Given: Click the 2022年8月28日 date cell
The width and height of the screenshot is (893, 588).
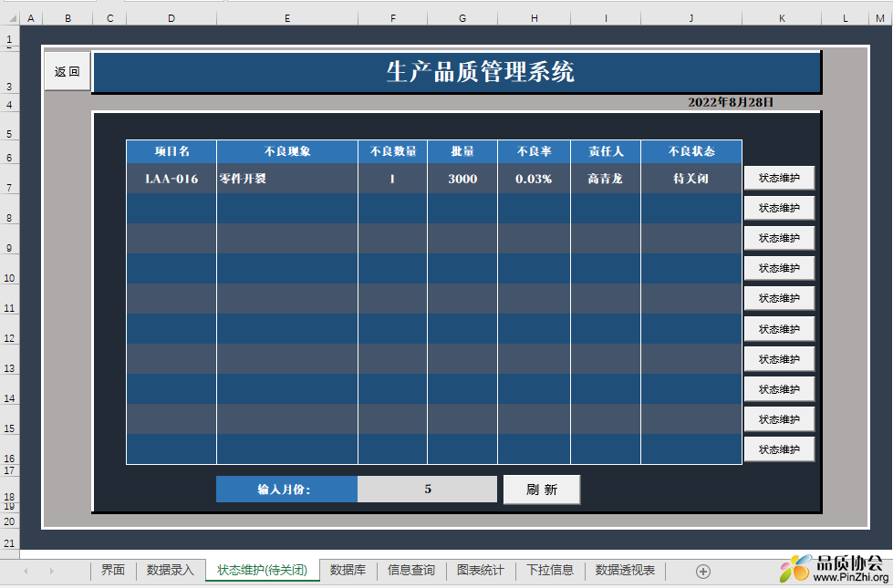Looking at the screenshot, I should click(x=731, y=102).
